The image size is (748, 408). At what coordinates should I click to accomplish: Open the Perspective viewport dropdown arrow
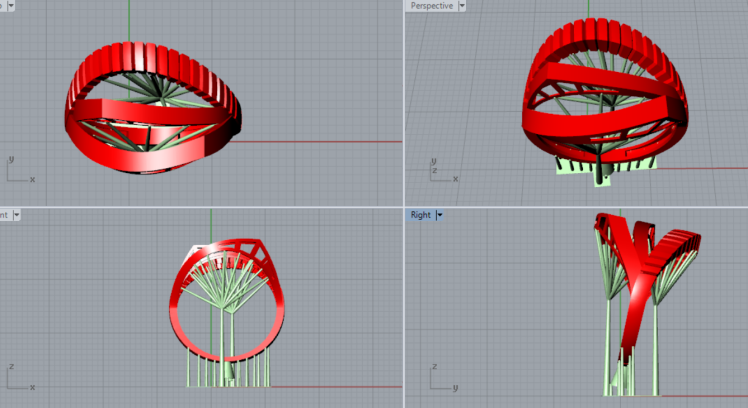tap(462, 6)
